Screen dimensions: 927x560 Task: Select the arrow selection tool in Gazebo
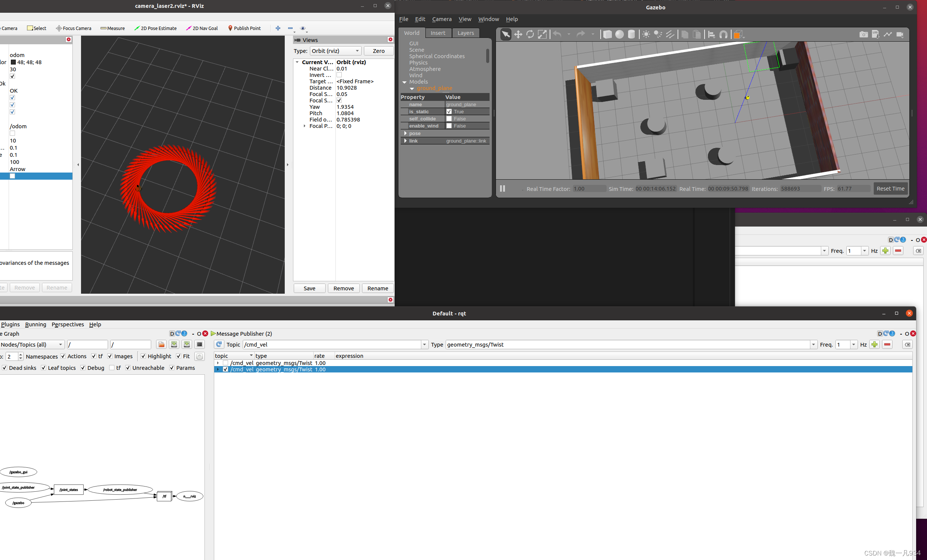(x=505, y=35)
